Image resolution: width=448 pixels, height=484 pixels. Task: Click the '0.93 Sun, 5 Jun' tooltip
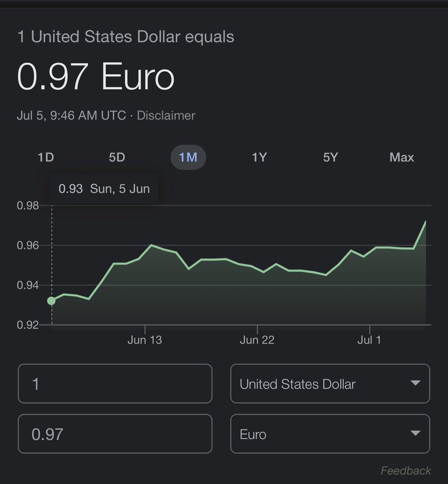[104, 189]
